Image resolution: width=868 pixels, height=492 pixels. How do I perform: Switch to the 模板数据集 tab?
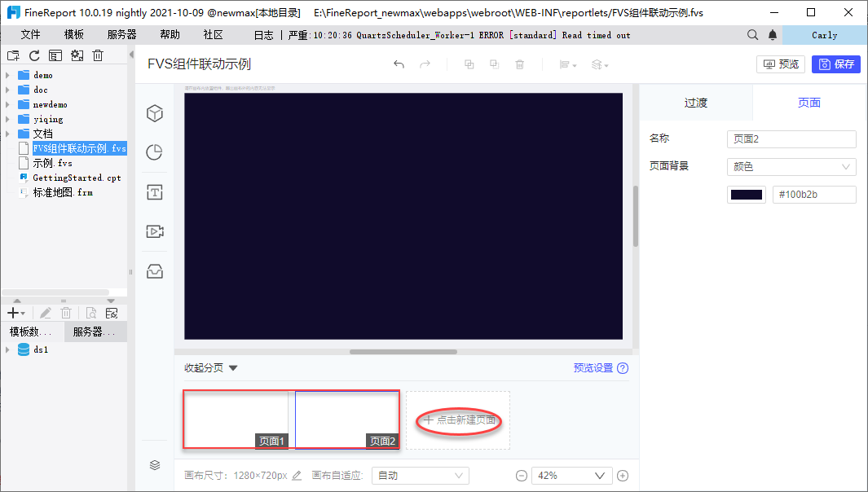click(x=32, y=332)
